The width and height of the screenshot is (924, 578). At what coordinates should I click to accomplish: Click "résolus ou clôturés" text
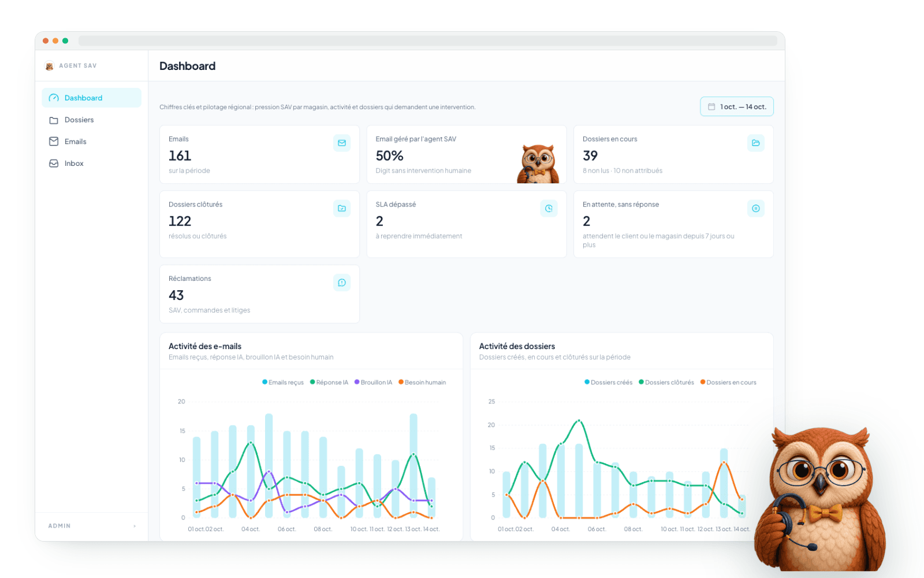(x=198, y=236)
